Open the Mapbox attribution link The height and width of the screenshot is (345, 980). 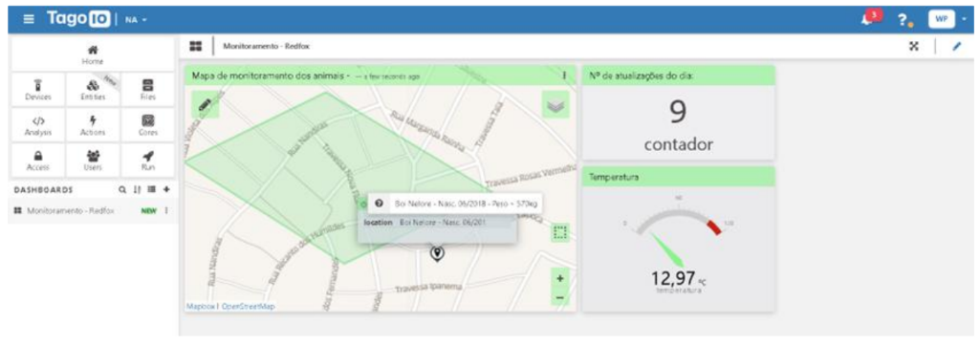[200, 306]
